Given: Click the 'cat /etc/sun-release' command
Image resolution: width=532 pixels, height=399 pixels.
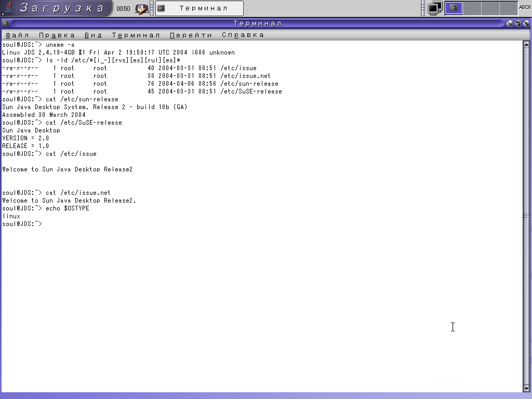Looking at the screenshot, I should pyautogui.click(x=82, y=99).
